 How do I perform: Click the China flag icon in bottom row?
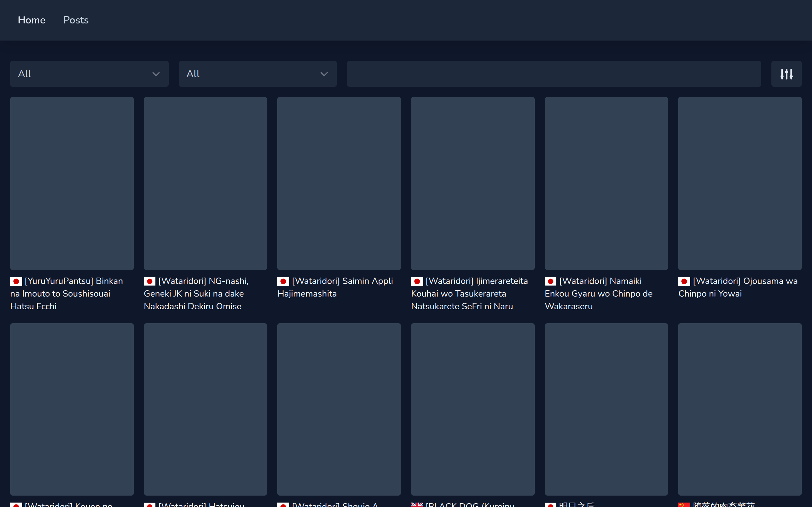tap(684, 504)
